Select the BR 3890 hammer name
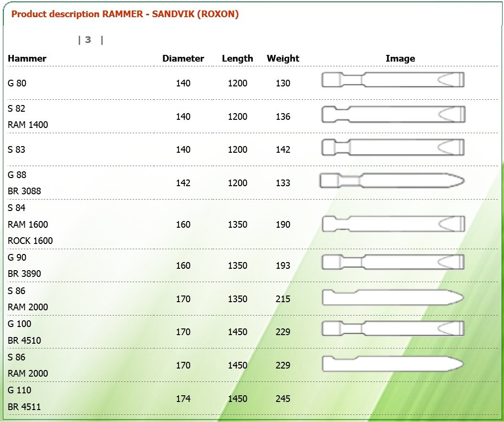The width and height of the screenshot is (504, 422). pos(24,274)
